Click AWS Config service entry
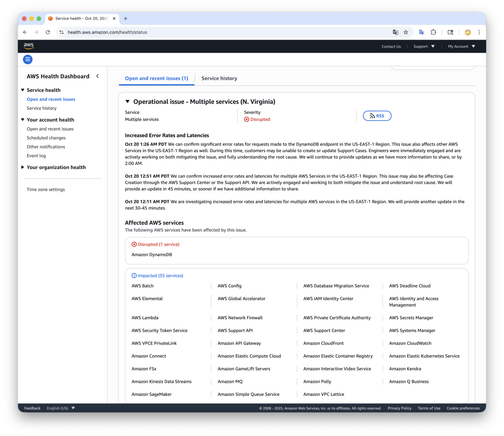The width and height of the screenshot is (504, 436). (230, 286)
